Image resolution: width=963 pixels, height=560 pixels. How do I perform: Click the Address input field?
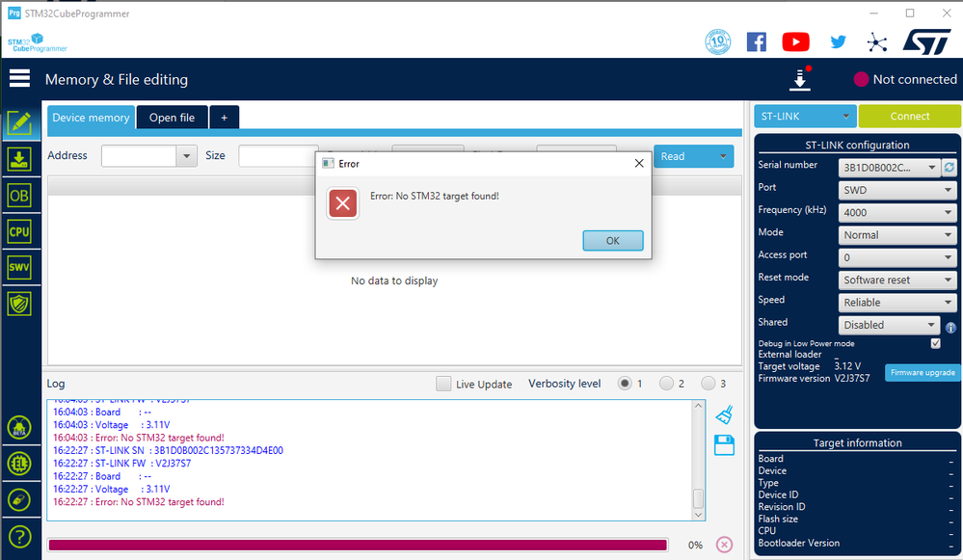[x=139, y=156]
